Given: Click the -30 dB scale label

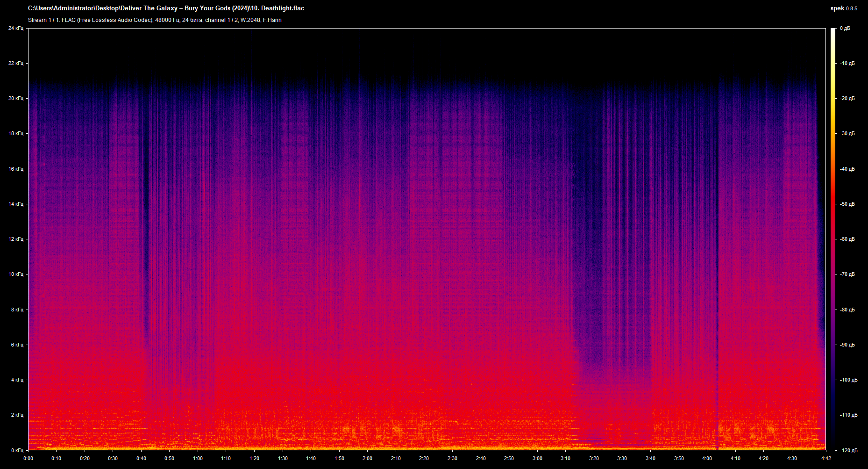Looking at the screenshot, I should (847, 134).
